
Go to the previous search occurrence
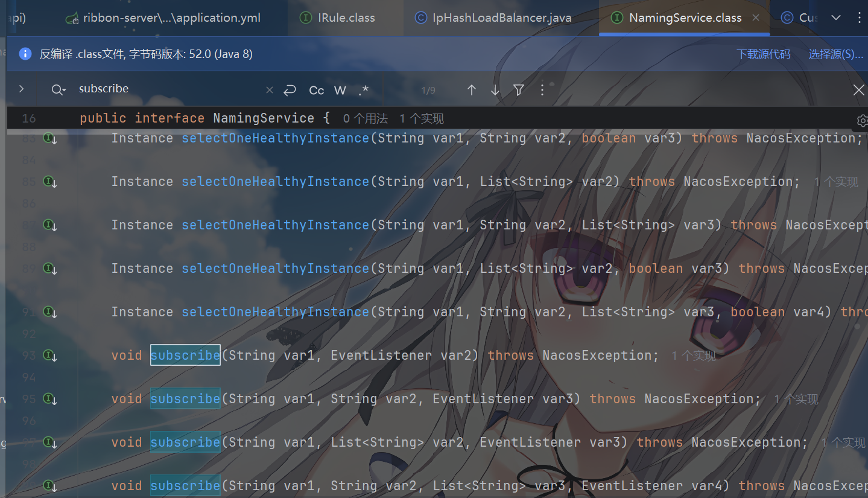(x=472, y=90)
